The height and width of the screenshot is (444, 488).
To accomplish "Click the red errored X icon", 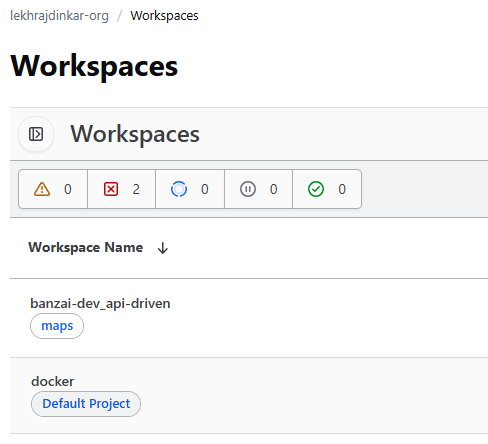I will point(111,189).
